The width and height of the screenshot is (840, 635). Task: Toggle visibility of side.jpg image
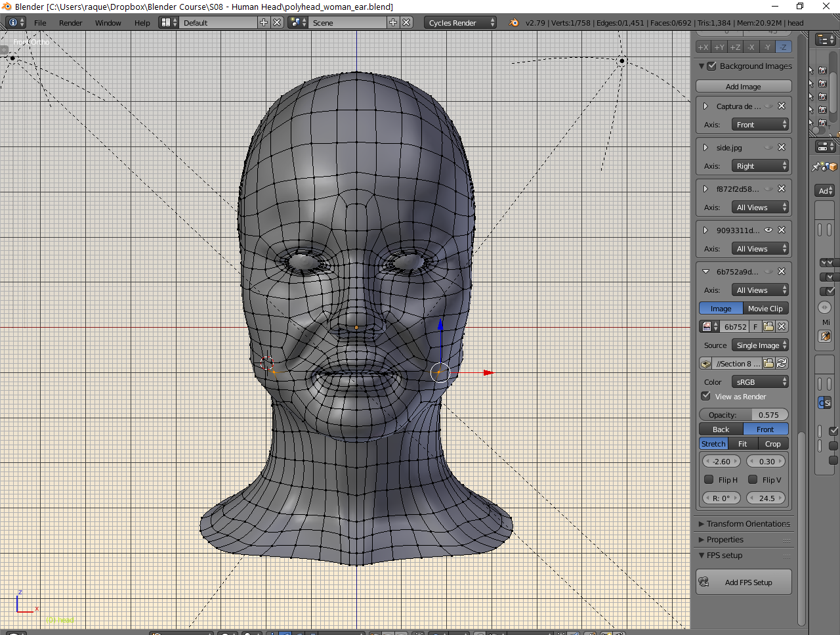(x=768, y=147)
